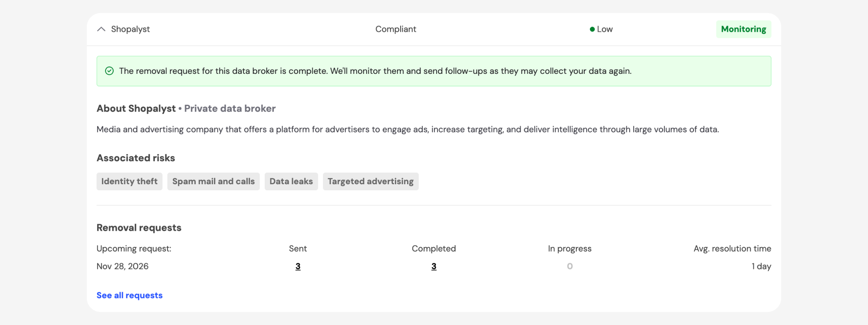Click the About Shopalyst heading
Viewport: 868px width, 325px height.
tap(136, 109)
